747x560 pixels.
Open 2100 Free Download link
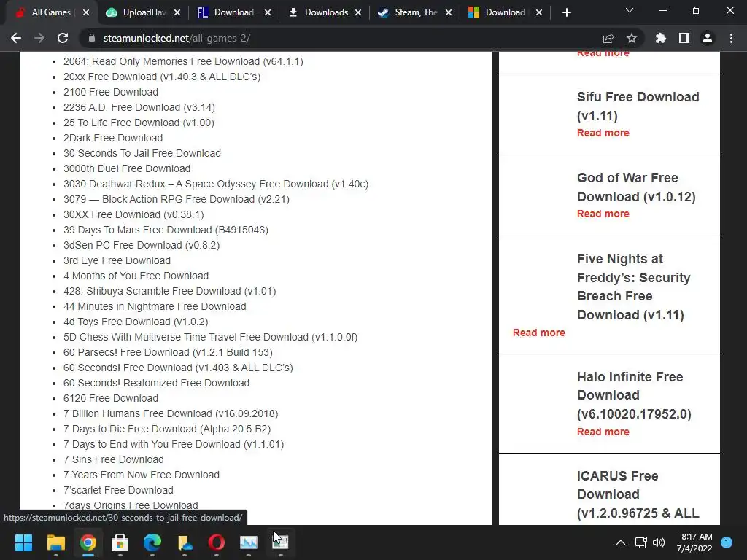pos(111,92)
